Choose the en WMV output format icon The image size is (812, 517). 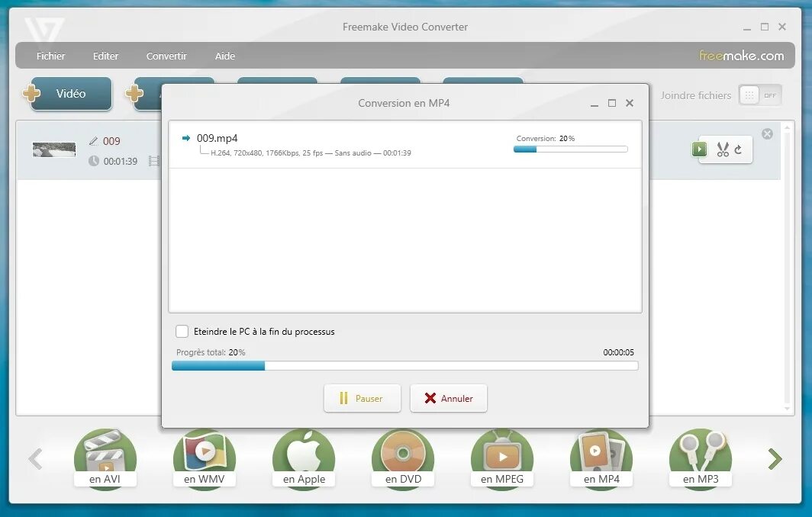click(204, 458)
